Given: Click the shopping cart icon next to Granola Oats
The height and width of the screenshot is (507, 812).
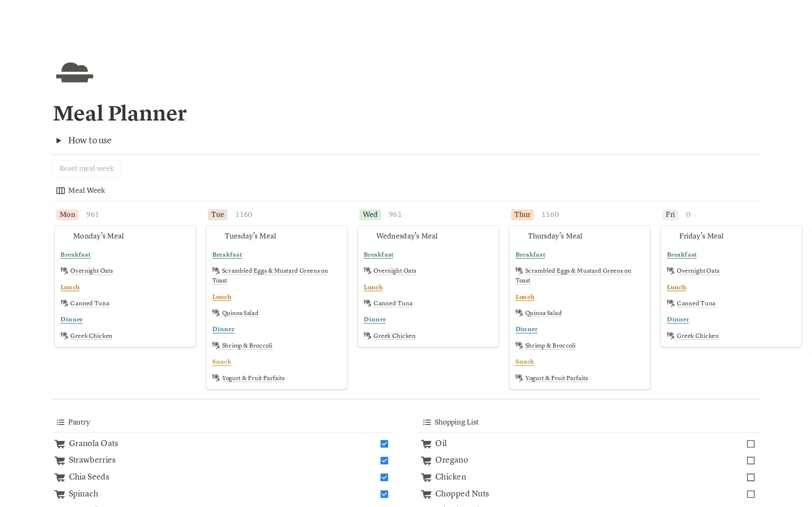Looking at the screenshot, I should pos(59,444).
